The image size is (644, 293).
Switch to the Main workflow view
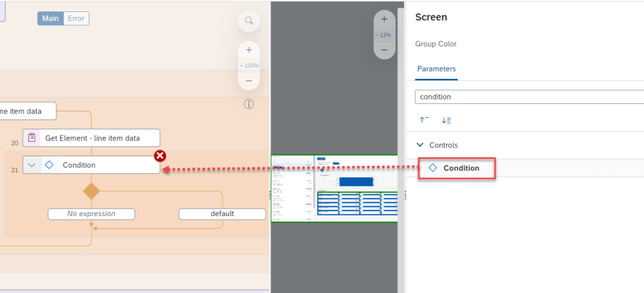(50, 18)
